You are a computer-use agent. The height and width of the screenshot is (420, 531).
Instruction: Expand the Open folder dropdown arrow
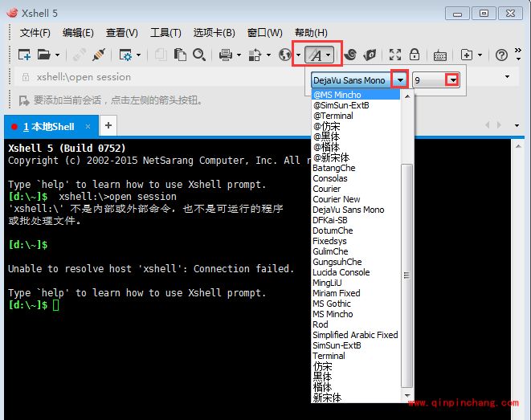click(57, 55)
